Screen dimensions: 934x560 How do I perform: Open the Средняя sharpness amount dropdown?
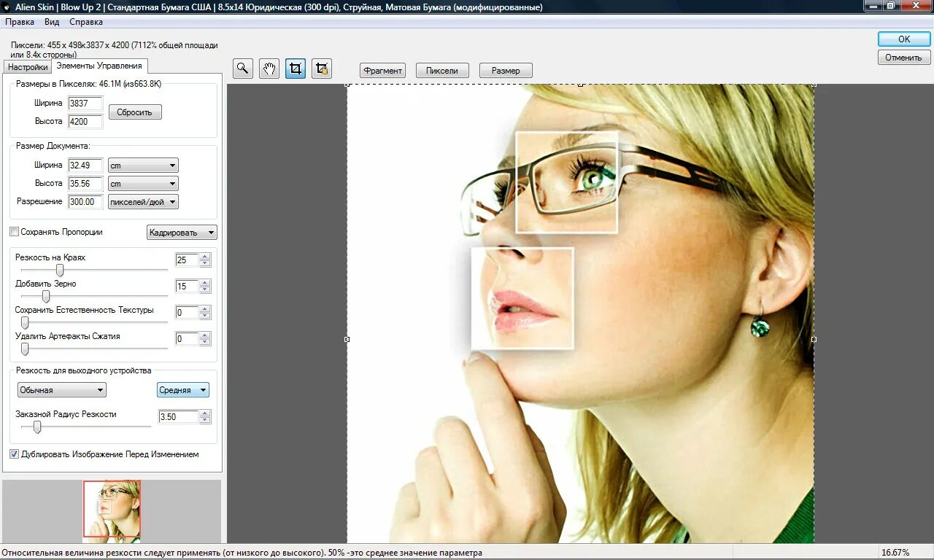pos(183,390)
